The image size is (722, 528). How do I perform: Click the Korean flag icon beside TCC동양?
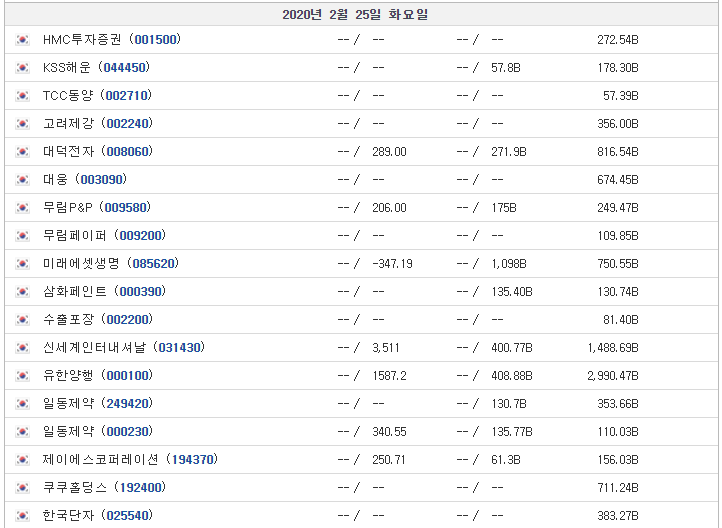[x=22, y=96]
